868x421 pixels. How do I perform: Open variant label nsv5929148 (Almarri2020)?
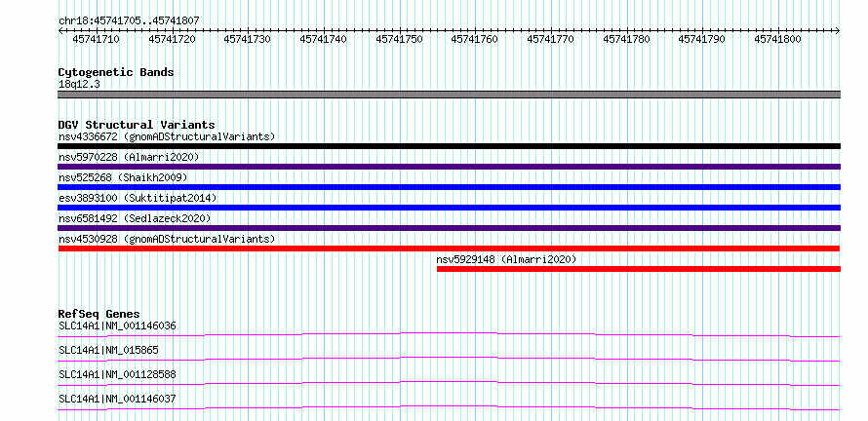[x=506, y=259]
